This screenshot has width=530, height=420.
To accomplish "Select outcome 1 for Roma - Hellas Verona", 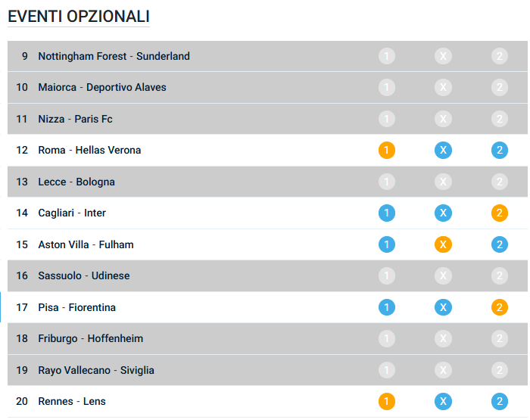I will click(x=387, y=150).
